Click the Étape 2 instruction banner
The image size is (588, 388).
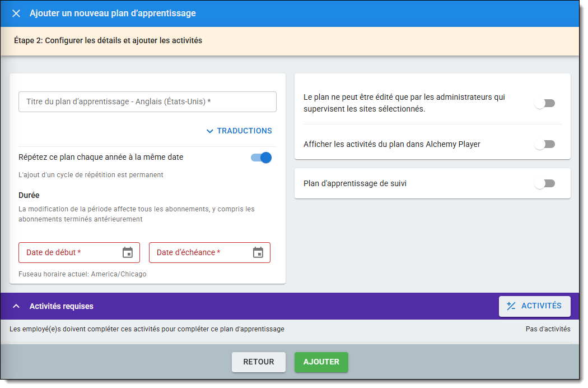(108, 40)
